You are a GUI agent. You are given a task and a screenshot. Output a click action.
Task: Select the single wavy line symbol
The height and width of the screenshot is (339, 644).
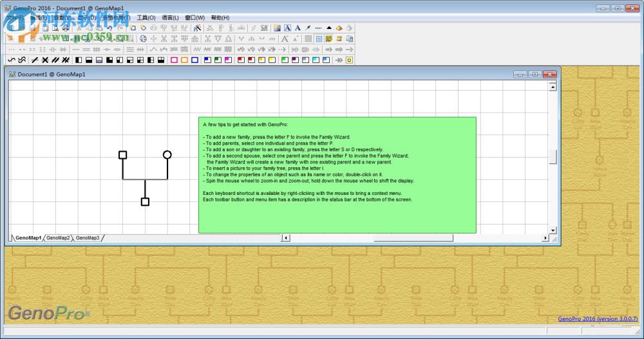12,60
